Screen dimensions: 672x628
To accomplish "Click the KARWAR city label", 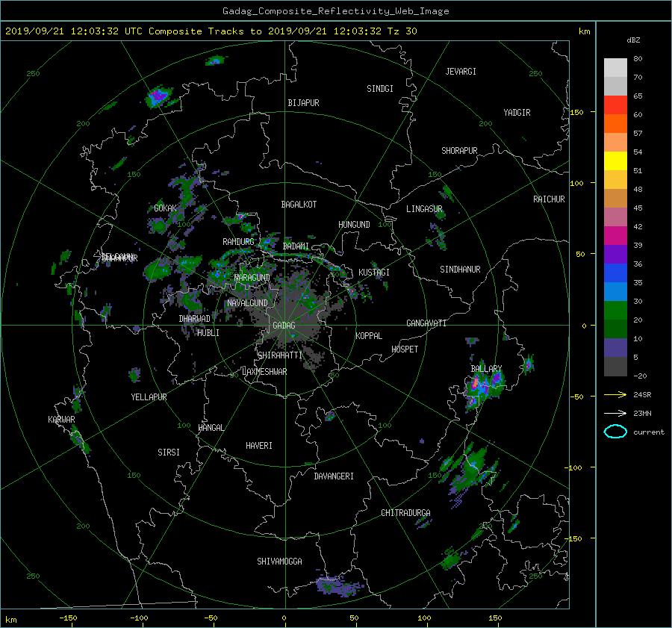I will pyautogui.click(x=61, y=420).
